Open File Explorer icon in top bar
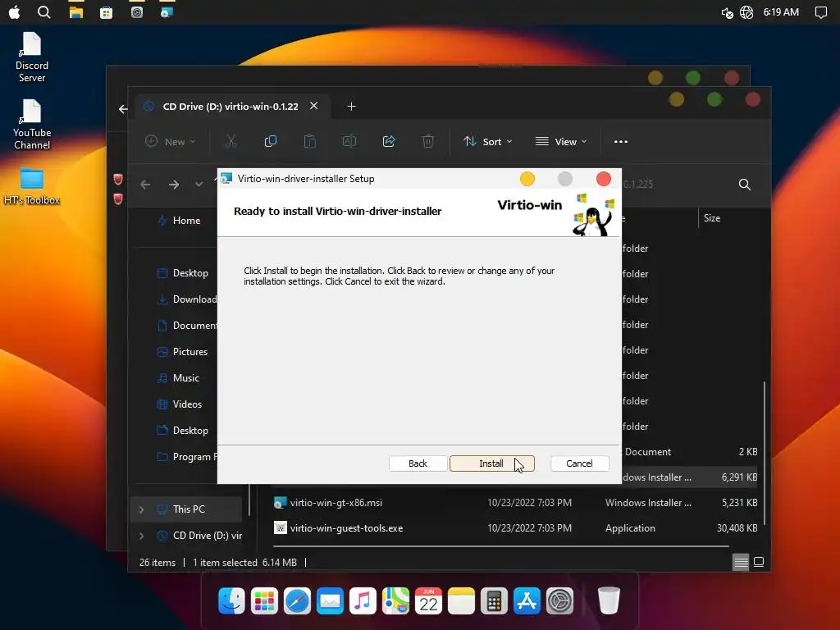This screenshot has height=630, width=840. tap(76, 11)
